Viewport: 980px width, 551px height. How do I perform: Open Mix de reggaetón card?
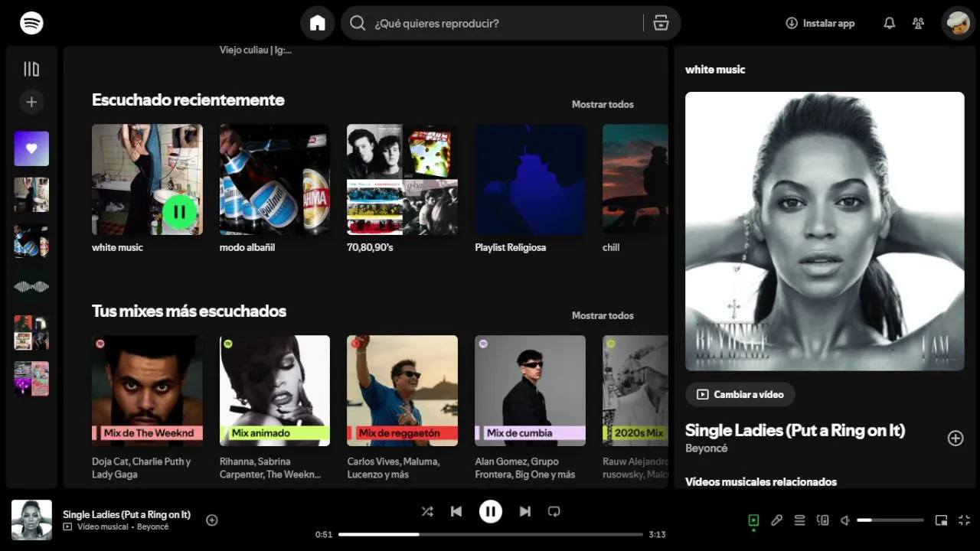tap(402, 408)
